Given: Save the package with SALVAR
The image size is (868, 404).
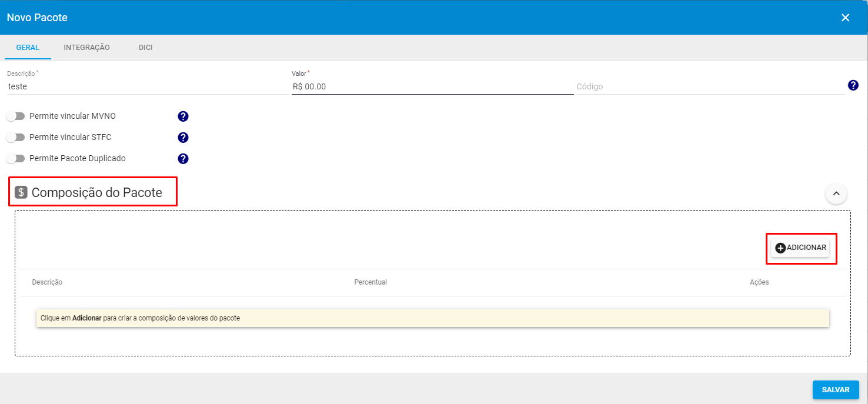Looking at the screenshot, I should (835, 390).
